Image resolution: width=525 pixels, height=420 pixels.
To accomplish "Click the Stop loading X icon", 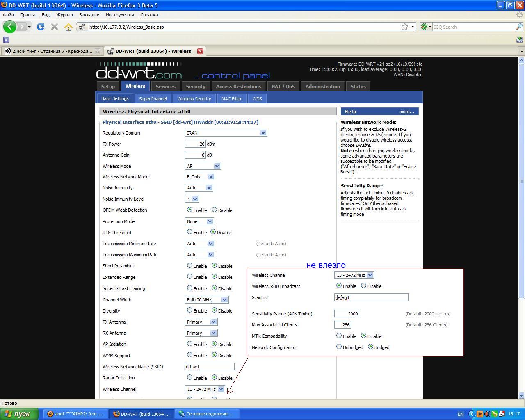I will [x=54, y=27].
